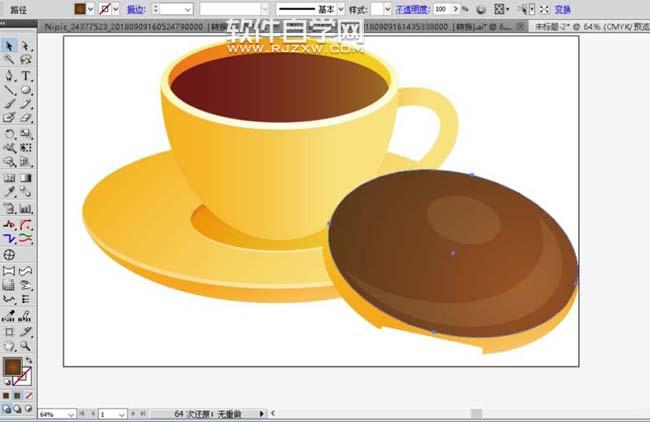Select the Eyedropper tool

pyautogui.click(x=9, y=191)
